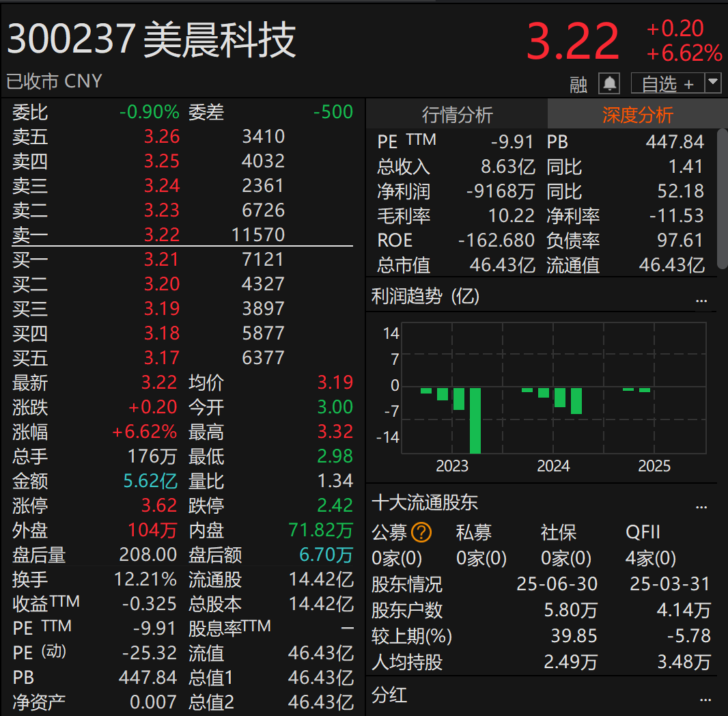Switch to the 行情分析 tab
This screenshot has height=716, width=728.
pyautogui.click(x=457, y=115)
